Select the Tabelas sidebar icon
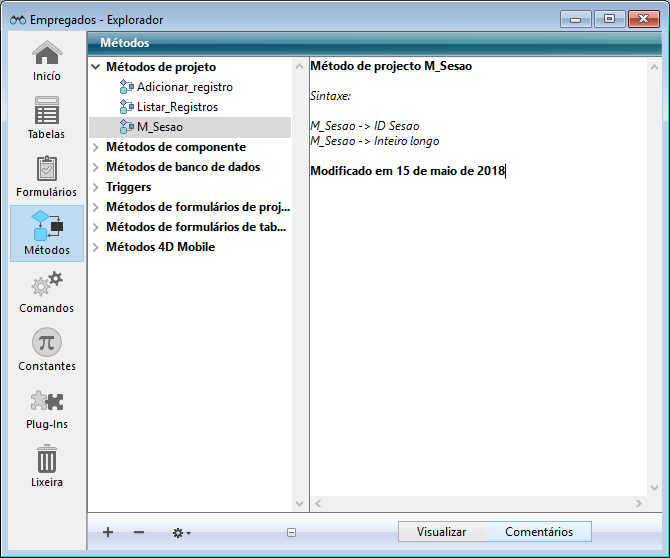The image size is (670, 558). pos(46,118)
